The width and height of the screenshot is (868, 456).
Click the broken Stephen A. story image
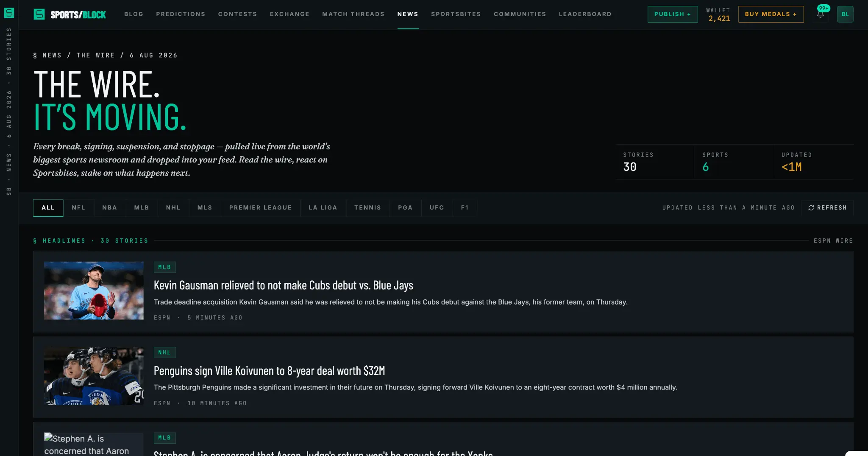point(94,444)
